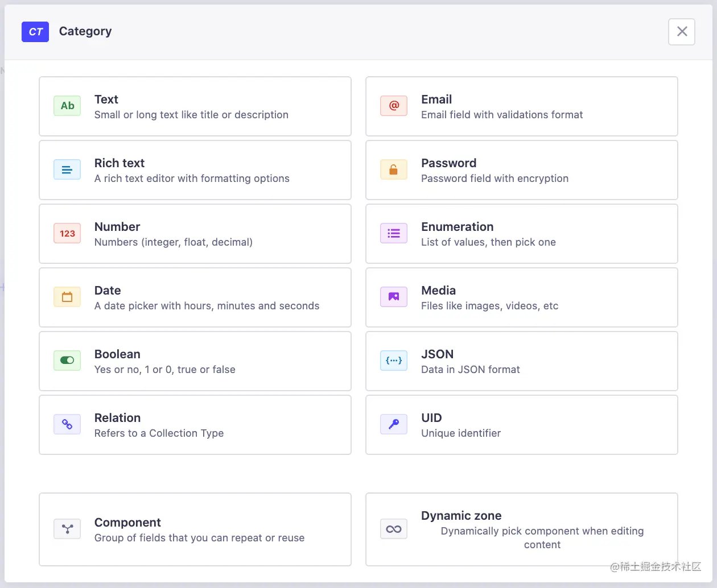Click the Category heading text
717x588 pixels.
(85, 31)
